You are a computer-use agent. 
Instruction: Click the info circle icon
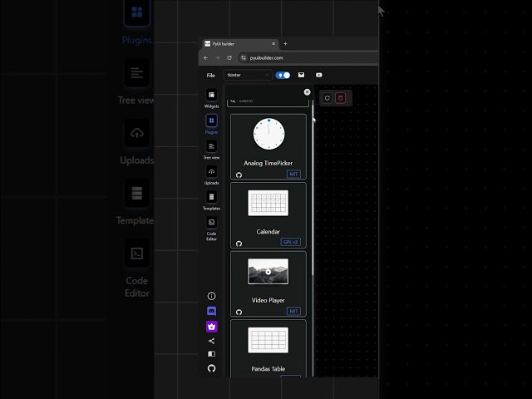coord(211,296)
